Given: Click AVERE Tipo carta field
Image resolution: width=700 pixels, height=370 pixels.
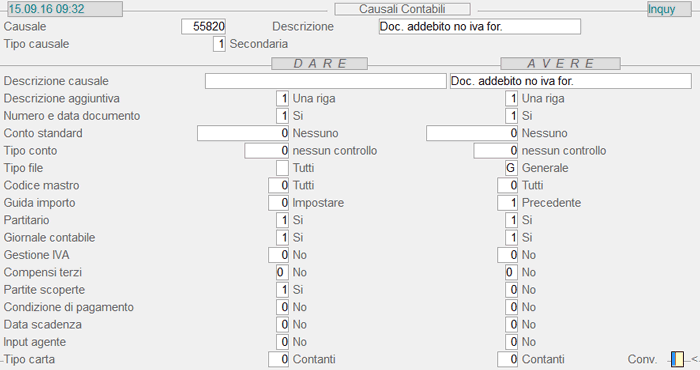Looking at the screenshot, I should coord(508,359).
